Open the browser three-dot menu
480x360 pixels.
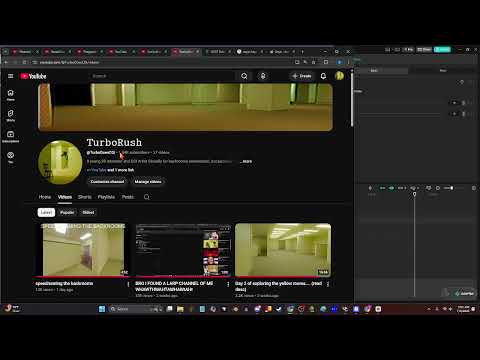click(349, 62)
